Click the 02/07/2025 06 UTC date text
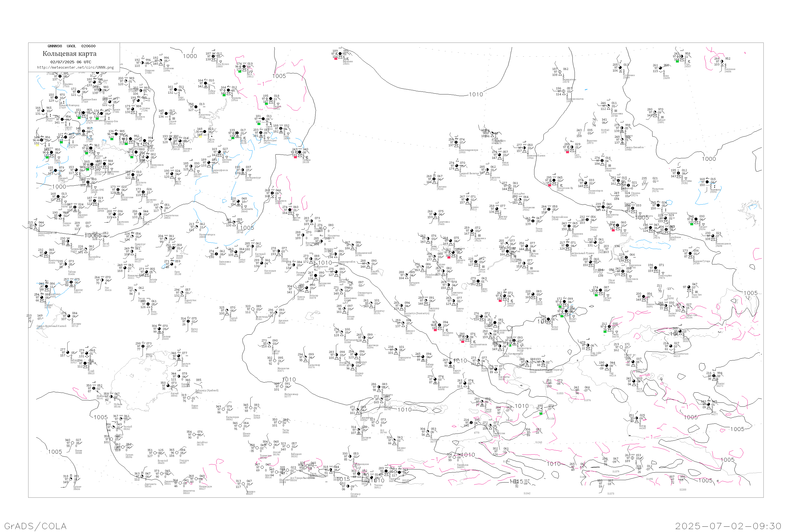This screenshot has height=532, width=798. click(x=70, y=62)
